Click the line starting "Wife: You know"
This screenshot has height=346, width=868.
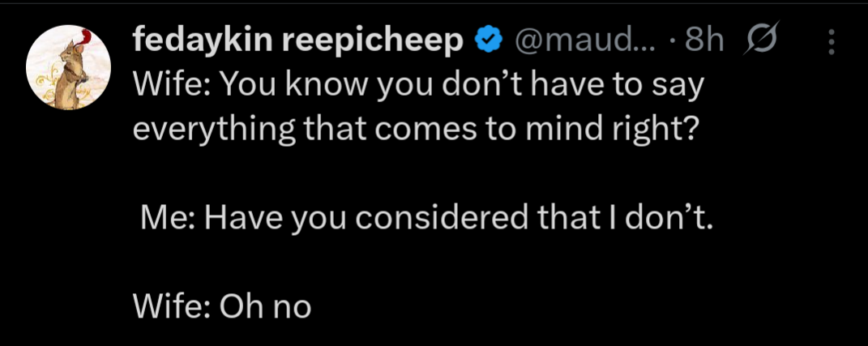[x=413, y=87]
